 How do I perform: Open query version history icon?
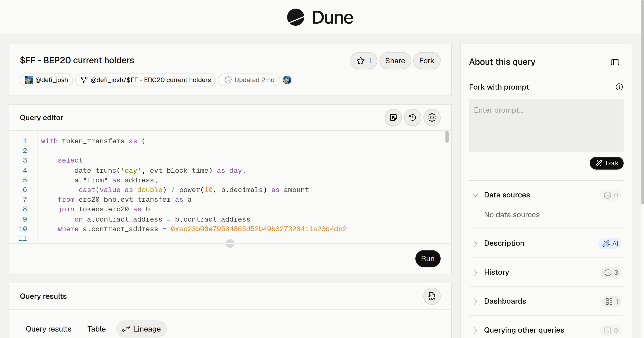pyautogui.click(x=412, y=117)
